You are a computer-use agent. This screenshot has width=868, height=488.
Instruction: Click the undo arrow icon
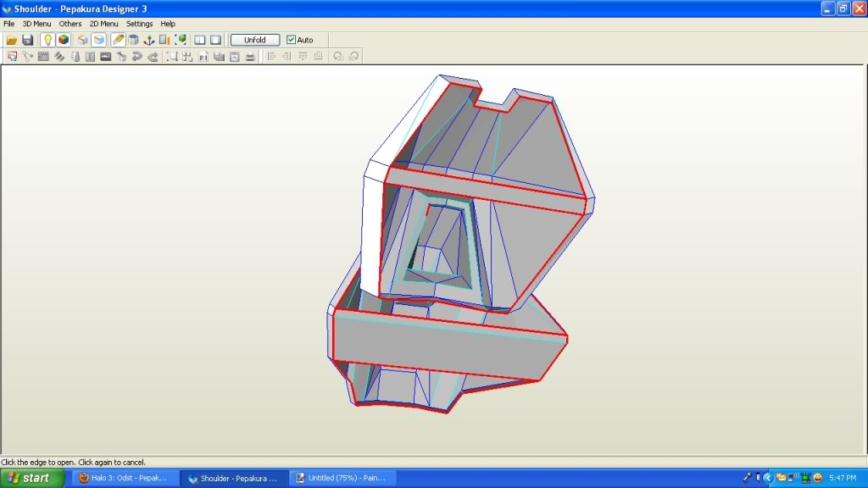click(x=136, y=57)
